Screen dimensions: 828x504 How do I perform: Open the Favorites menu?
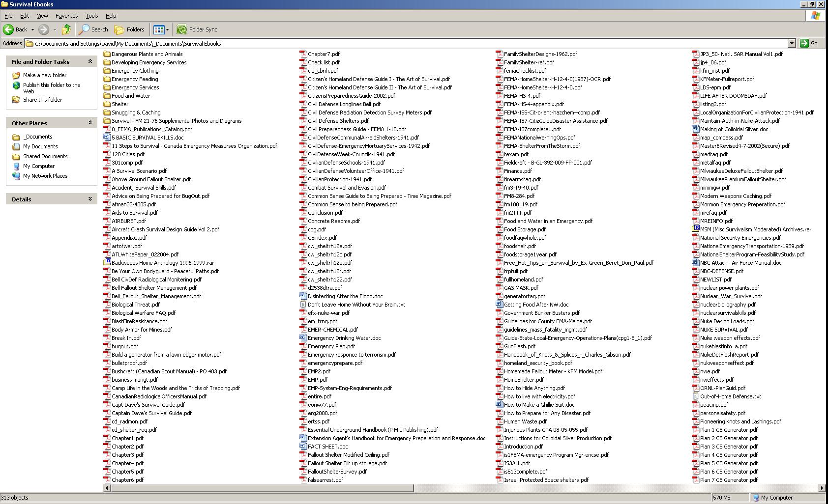(67, 16)
